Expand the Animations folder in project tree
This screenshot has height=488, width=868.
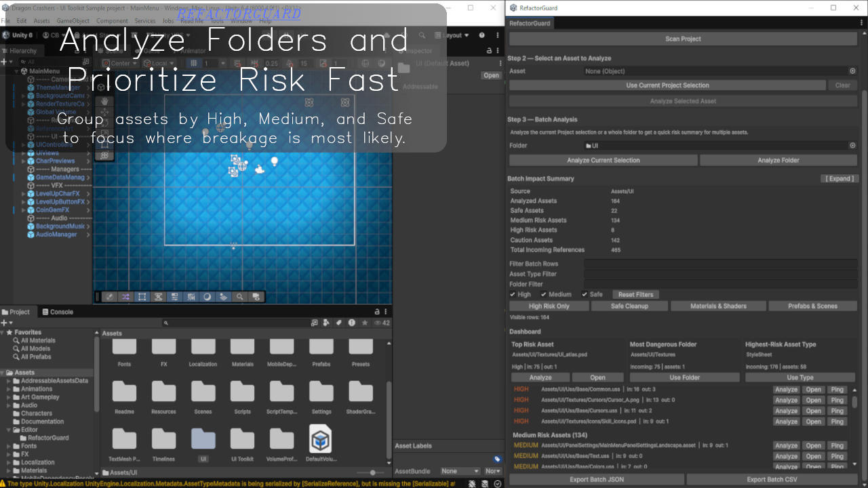[9, 389]
